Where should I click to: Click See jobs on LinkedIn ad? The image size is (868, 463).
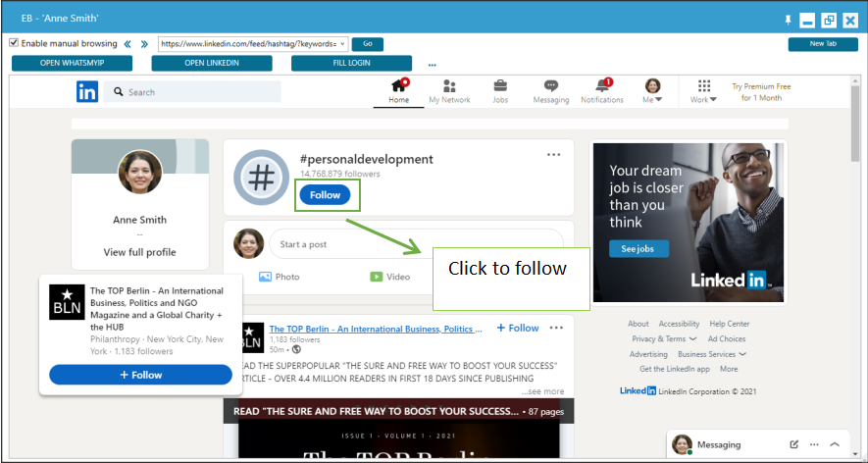coord(638,249)
